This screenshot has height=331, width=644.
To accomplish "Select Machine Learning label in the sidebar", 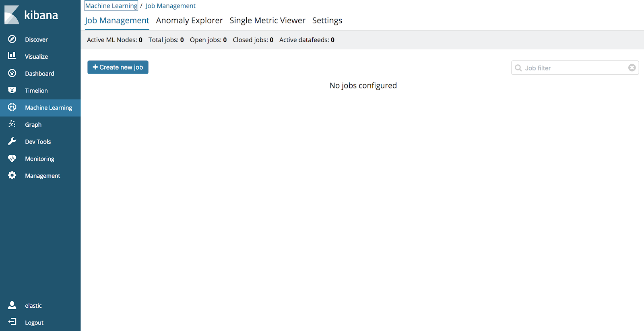I will point(48,108).
